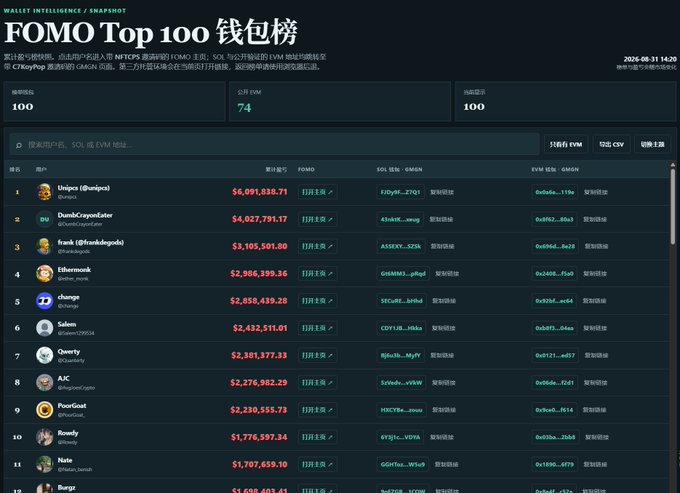Open FOMO homepage for Unipcs

click(x=317, y=192)
